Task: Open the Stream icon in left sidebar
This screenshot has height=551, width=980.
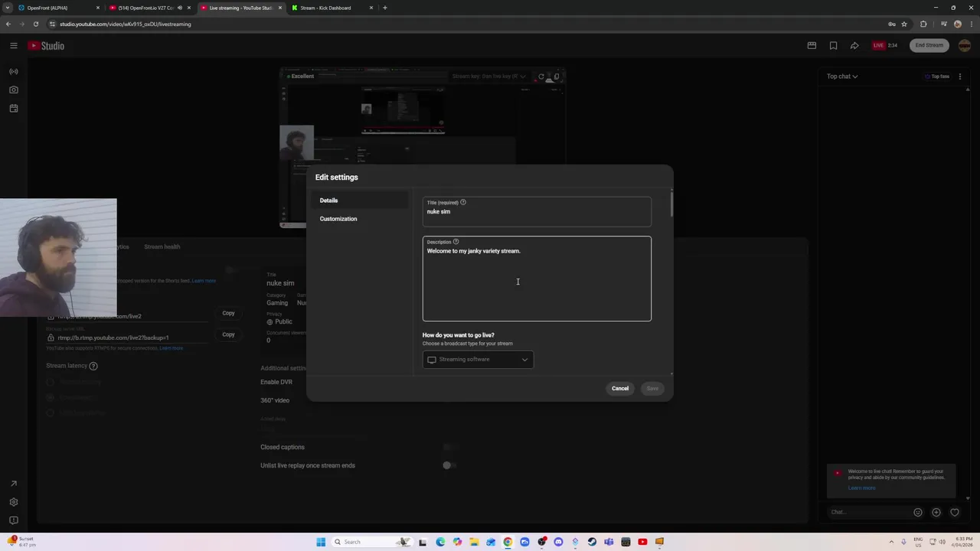Action: (14, 71)
